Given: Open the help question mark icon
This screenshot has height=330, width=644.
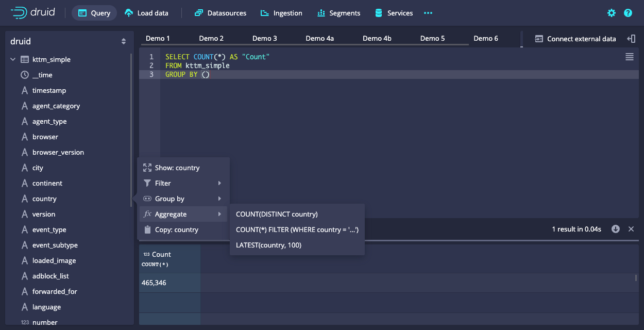Looking at the screenshot, I should [628, 13].
